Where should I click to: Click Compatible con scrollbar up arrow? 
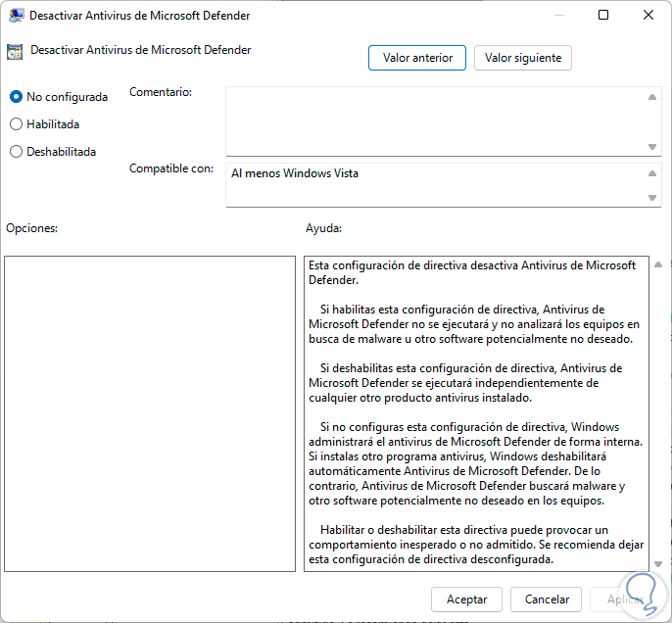(x=652, y=173)
